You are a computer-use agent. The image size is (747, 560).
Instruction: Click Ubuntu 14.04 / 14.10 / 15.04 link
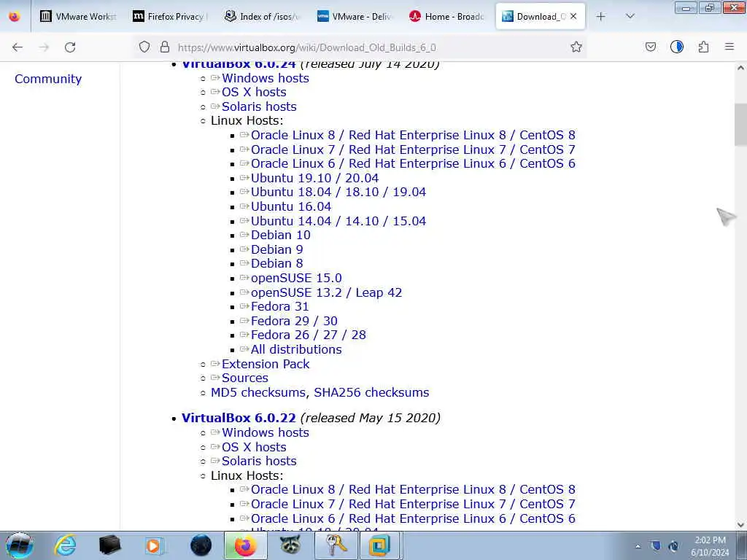[338, 221]
